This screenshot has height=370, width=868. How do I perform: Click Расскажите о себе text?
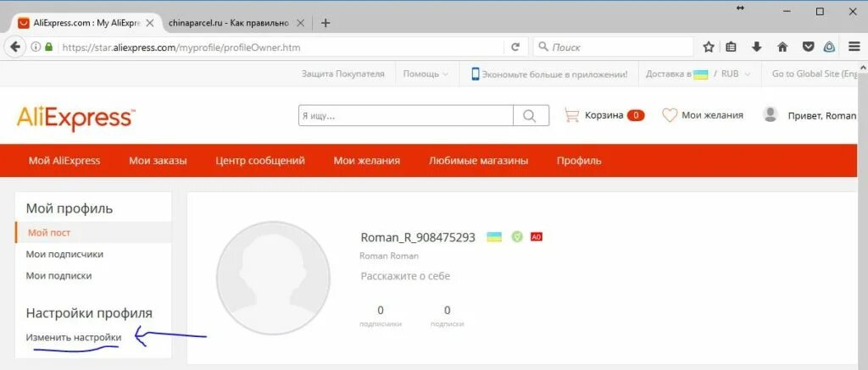[405, 276]
